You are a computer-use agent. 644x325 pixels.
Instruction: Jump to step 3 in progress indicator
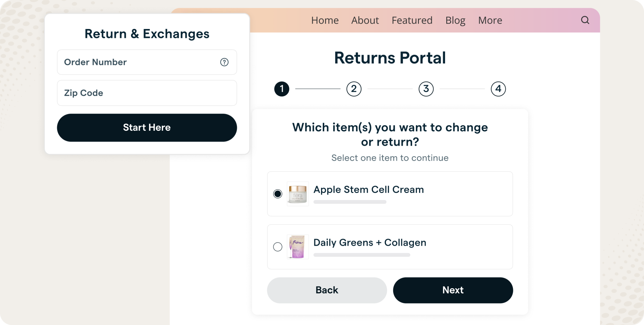pos(426,89)
